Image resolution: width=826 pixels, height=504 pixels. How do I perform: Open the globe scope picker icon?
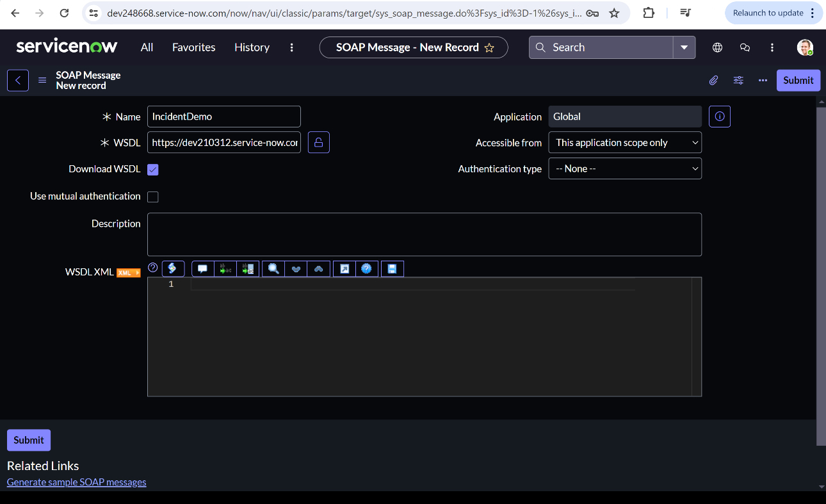pyautogui.click(x=717, y=47)
